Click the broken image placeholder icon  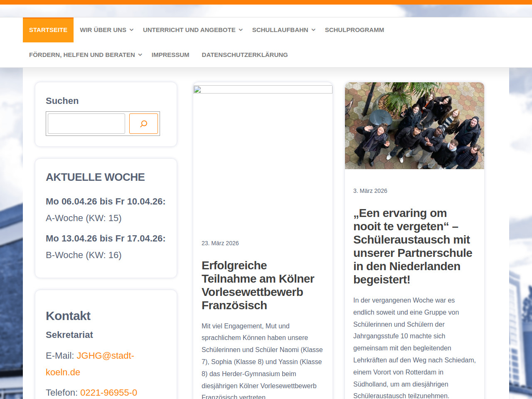pos(197,89)
